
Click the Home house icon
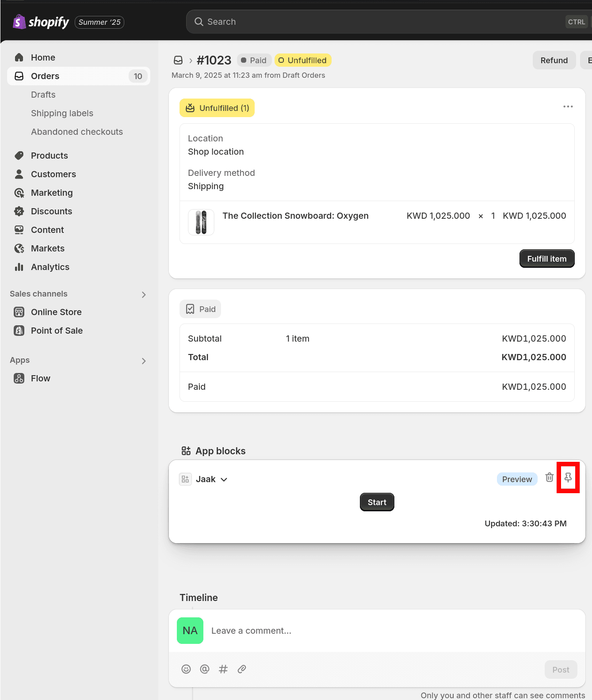[x=19, y=57]
